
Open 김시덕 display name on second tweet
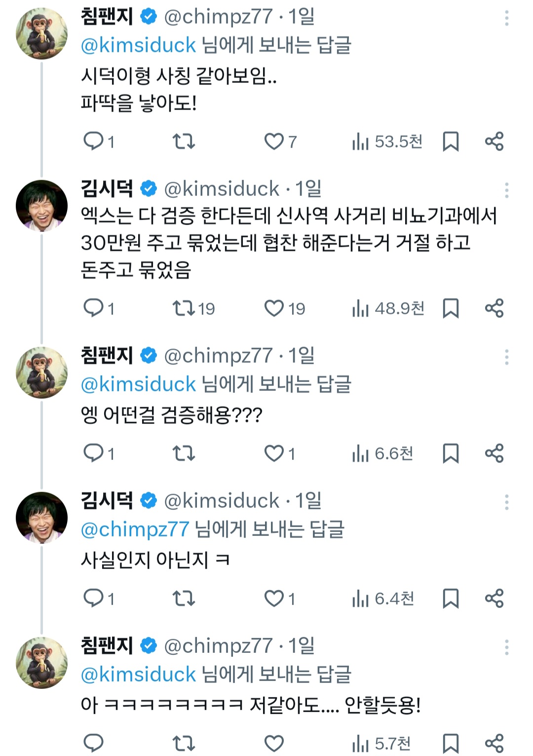[x=107, y=189]
